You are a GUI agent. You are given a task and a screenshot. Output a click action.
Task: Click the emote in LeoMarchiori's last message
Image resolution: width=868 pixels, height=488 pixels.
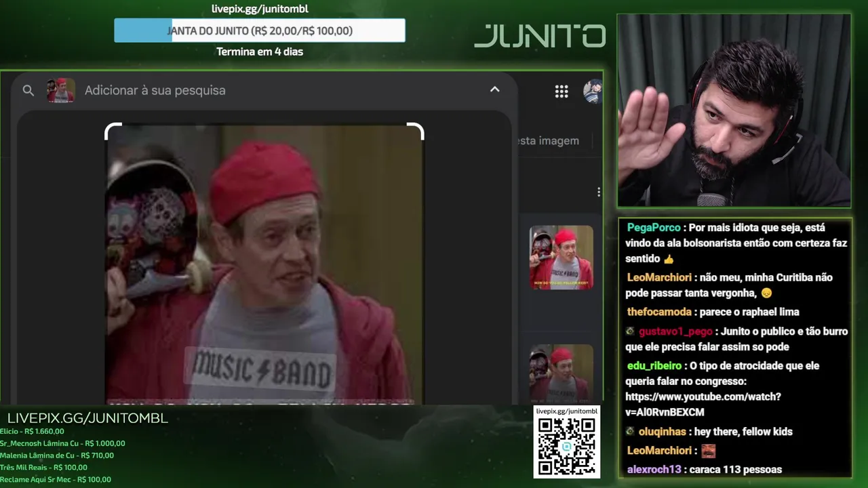point(708,451)
